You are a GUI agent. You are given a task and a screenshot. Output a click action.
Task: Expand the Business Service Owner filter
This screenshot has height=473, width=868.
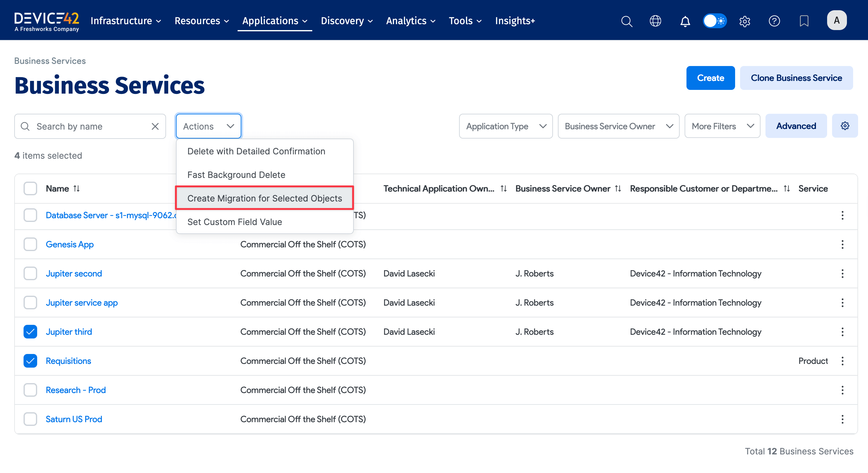coord(618,126)
